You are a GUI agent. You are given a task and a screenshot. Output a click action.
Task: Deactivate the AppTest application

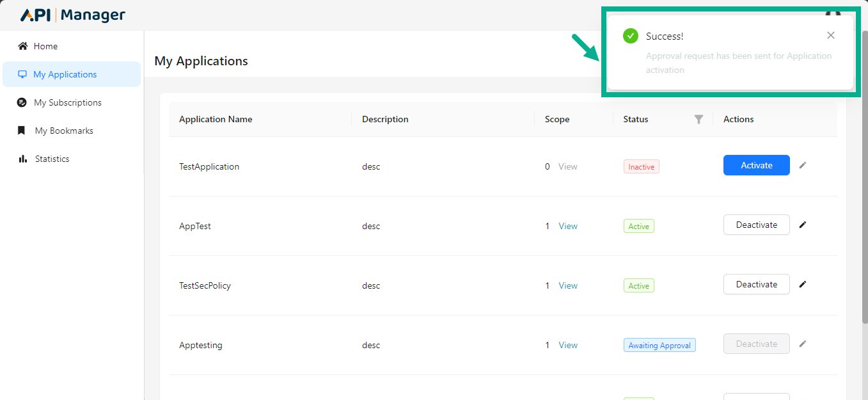coord(756,225)
